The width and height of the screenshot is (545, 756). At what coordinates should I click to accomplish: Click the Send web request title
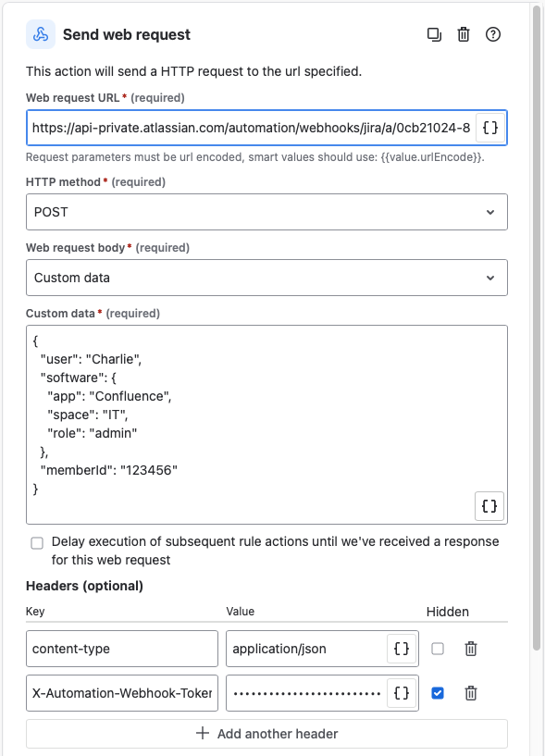[127, 35]
